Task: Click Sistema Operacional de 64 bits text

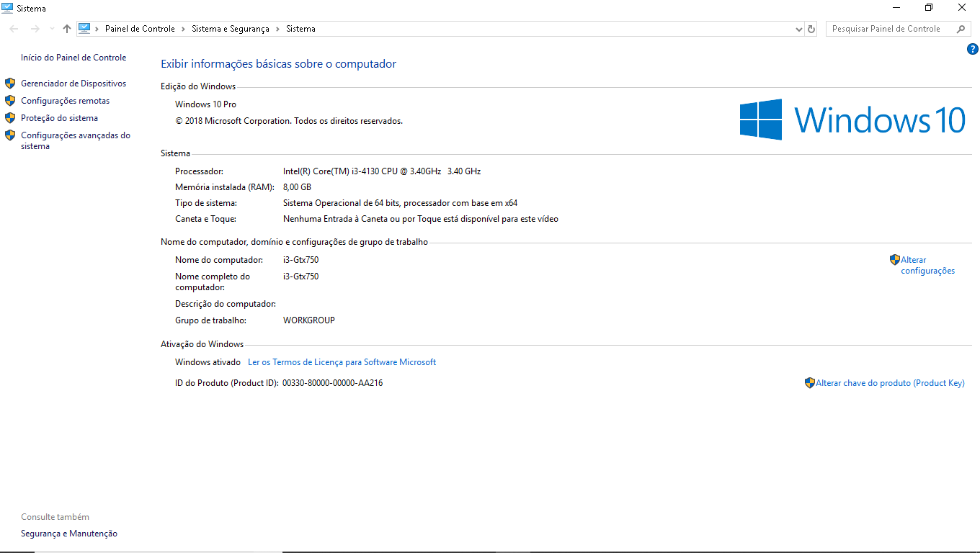Action: (400, 203)
